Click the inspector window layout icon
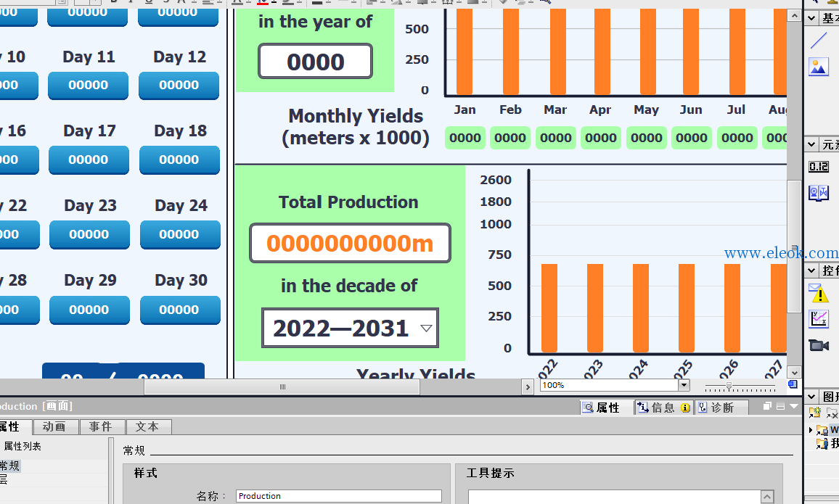This screenshot has width=839, height=504. pos(781,406)
